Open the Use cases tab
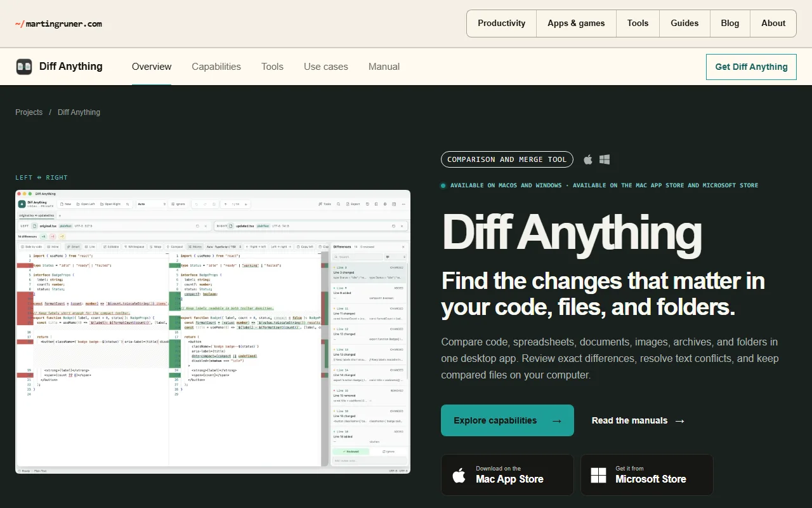 click(x=326, y=67)
